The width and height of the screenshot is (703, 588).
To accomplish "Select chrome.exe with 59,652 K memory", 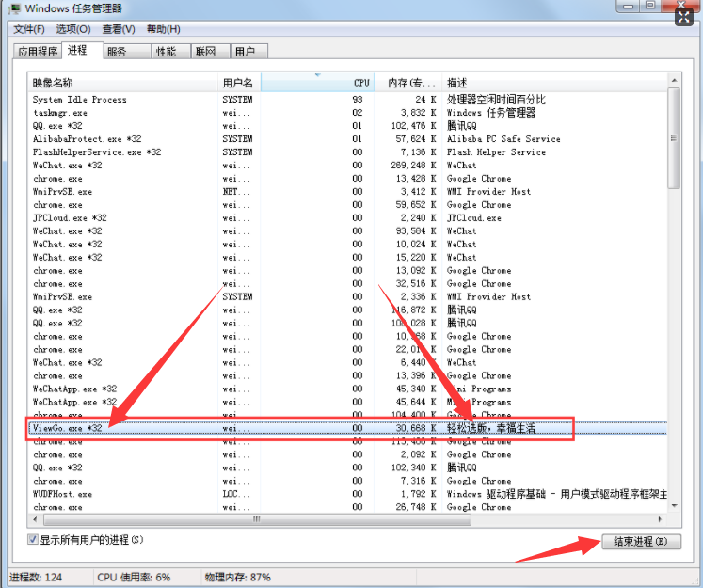I will pyautogui.click(x=347, y=205).
